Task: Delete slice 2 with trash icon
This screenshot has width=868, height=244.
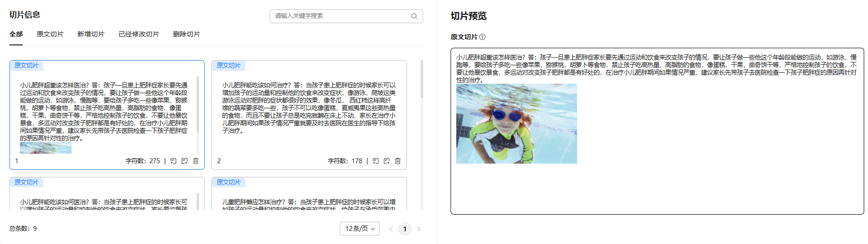Action: [x=398, y=161]
